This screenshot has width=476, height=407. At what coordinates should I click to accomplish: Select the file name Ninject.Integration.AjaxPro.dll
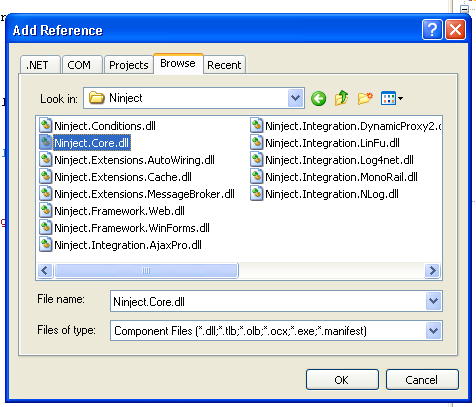point(128,245)
